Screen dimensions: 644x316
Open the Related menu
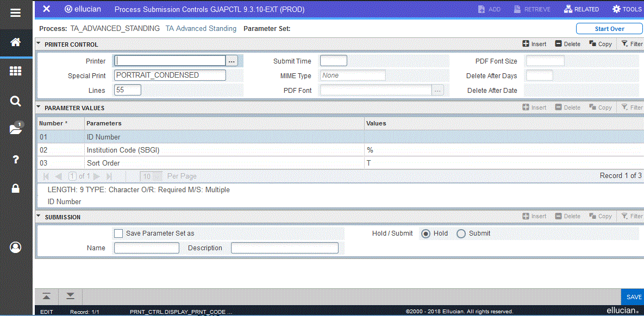(582, 9)
